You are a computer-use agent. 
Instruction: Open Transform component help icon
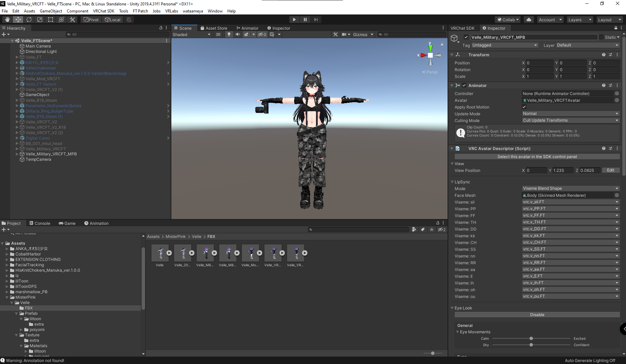(x=604, y=55)
